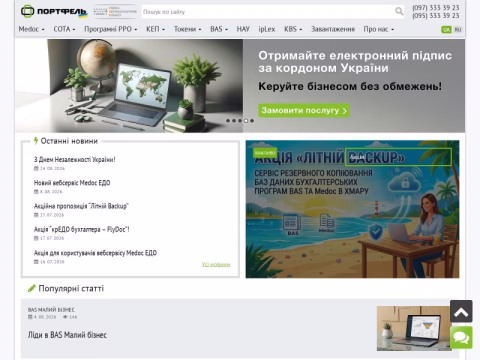Click the green важливо tag on promo
The image size is (480, 360).
[265, 153]
